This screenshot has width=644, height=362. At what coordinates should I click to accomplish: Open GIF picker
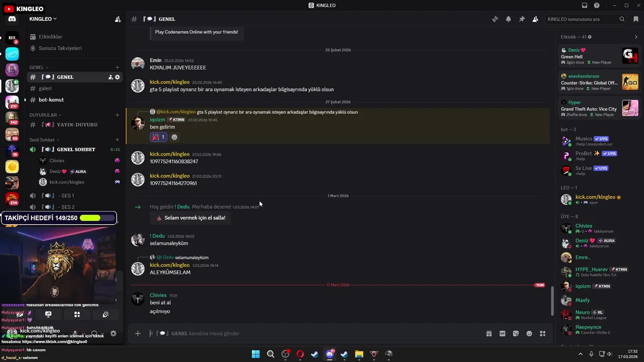502,333
